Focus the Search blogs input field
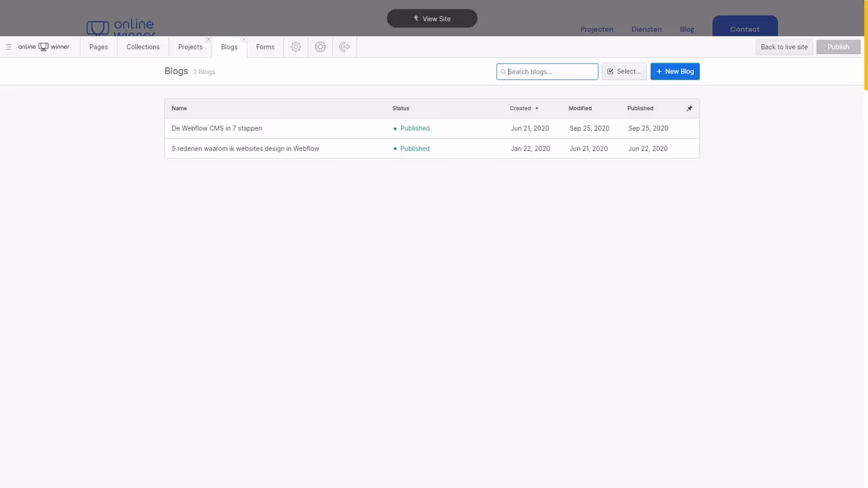Screen dimensions: 868x488 tap(547, 72)
